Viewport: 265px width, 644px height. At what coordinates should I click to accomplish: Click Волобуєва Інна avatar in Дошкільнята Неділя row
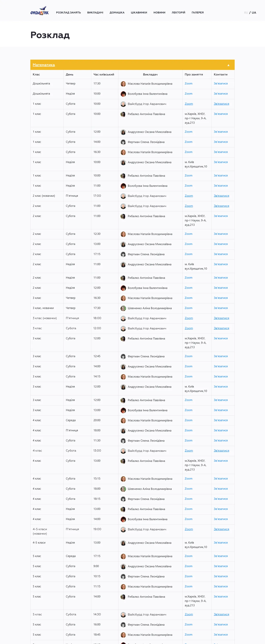(123, 94)
